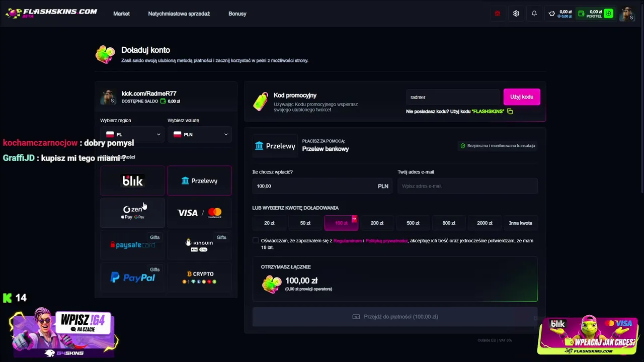Click the G4Skins WPISZ !G4 banner

click(x=64, y=333)
